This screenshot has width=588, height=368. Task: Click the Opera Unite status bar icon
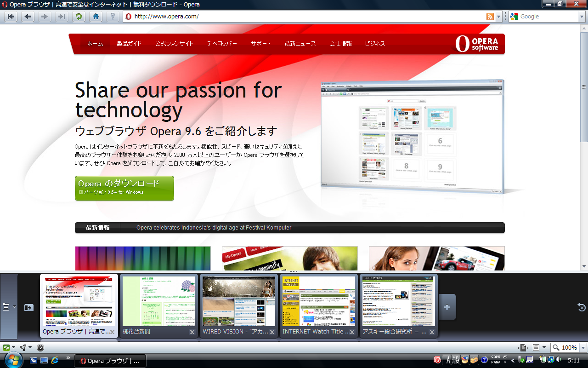pyautogui.click(x=23, y=348)
